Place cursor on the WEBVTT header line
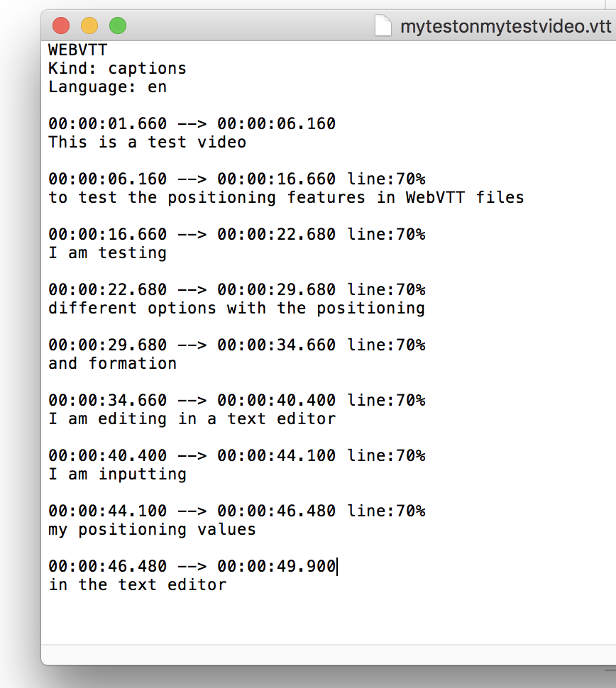Screen dimensions: 616x688 click(x=77, y=50)
